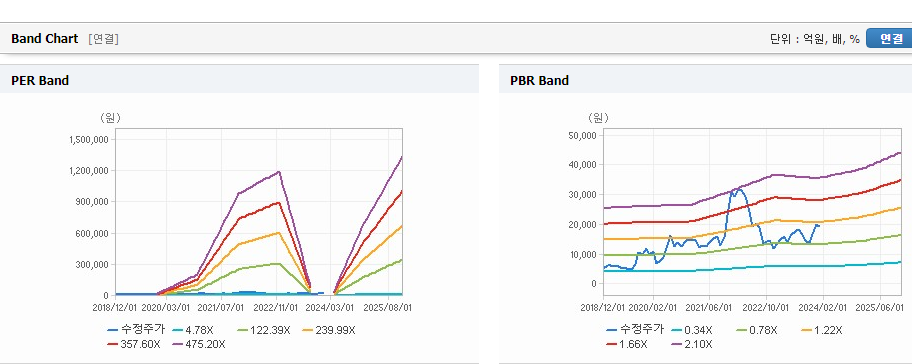Click the 50,000 y-axis label

click(x=583, y=135)
